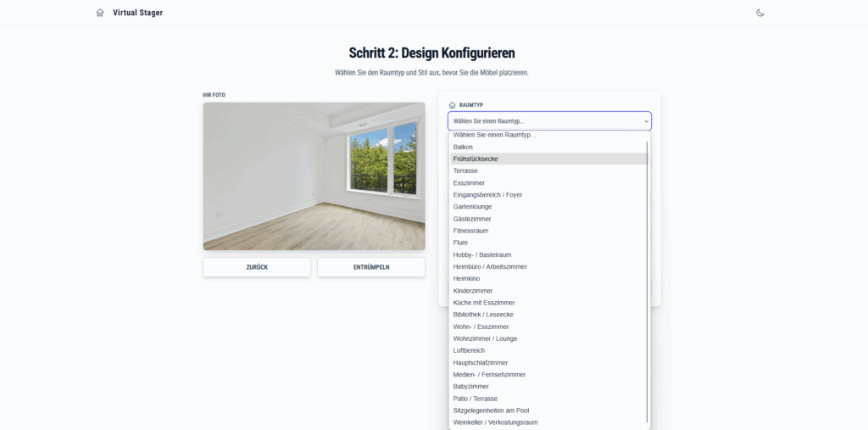Choose Hauptschlafzimmer from the list

tap(481, 362)
